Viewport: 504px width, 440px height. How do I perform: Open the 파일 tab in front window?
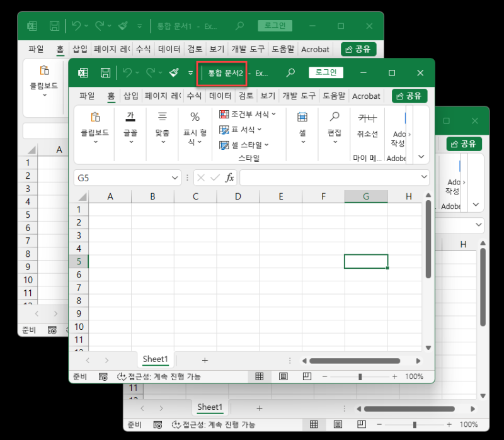(87, 96)
